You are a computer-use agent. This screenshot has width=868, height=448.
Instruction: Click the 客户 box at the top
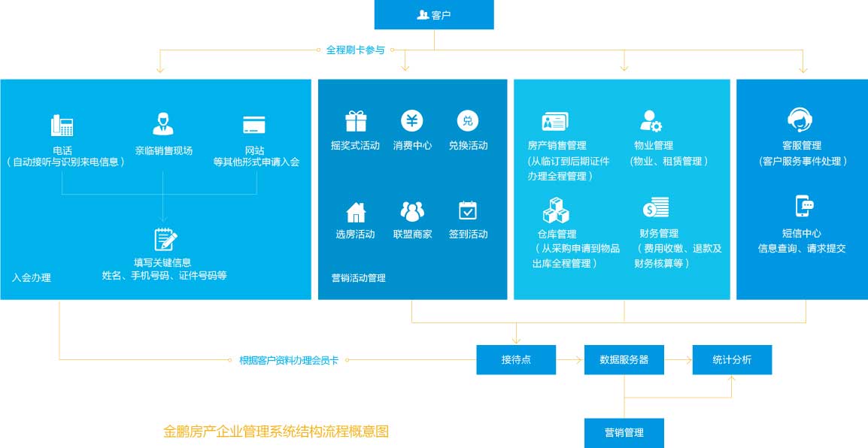tap(434, 14)
